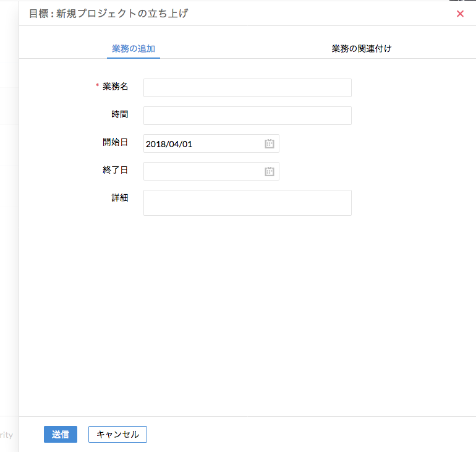Click the キャンセル button
Viewport: 476px width, 452px height.
tap(117, 435)
